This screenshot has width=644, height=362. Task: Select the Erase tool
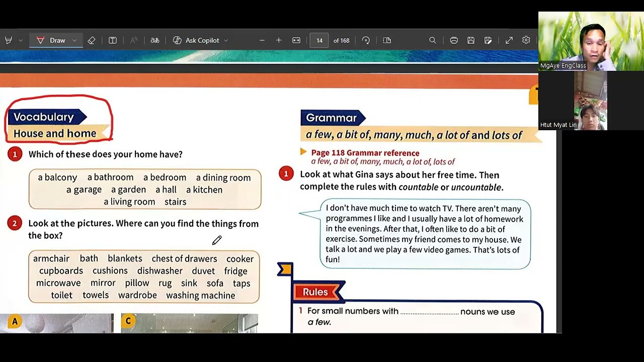(91, 40)
